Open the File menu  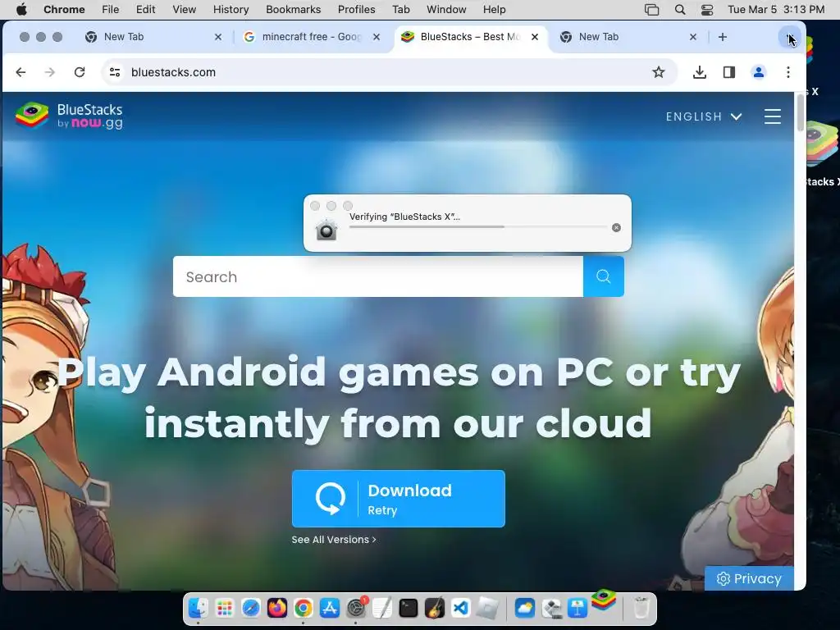[x=111, y=10]
